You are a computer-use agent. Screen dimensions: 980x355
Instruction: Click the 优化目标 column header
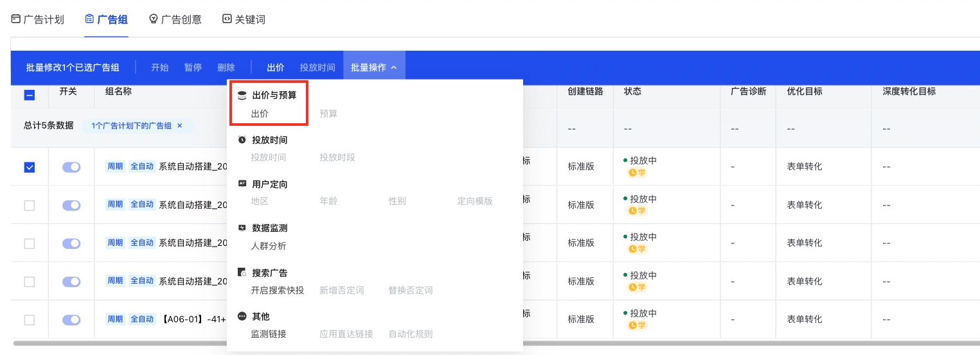coord(805,91)
